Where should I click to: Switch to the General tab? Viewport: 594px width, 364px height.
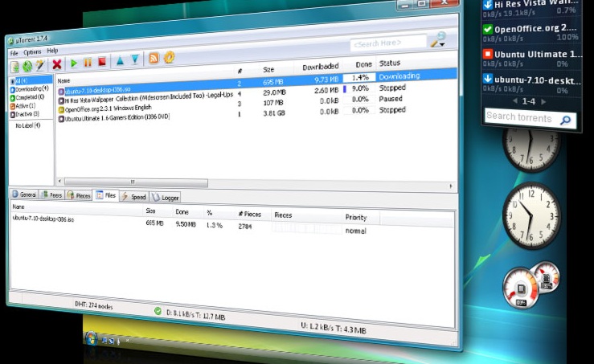click(x=24, y=194)
